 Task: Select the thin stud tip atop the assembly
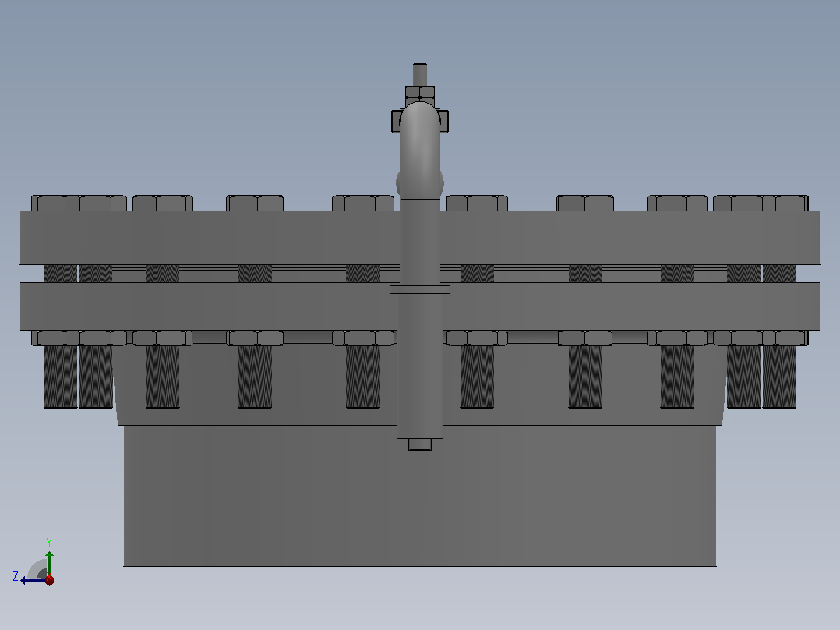(420, 74)
